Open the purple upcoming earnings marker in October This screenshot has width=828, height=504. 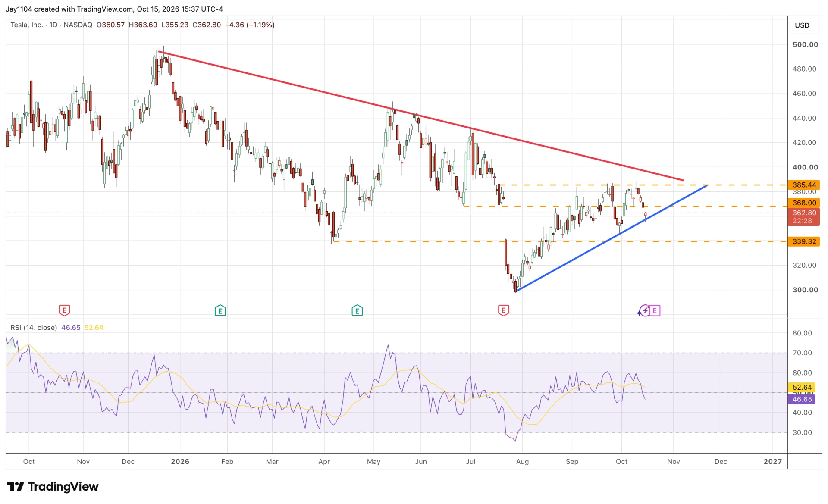click(x=655, y=310)
